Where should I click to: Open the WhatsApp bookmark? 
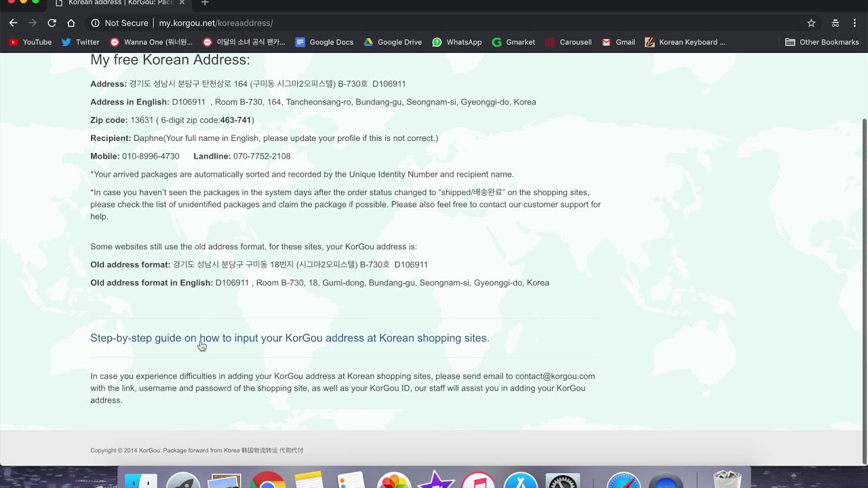point(457,42)
